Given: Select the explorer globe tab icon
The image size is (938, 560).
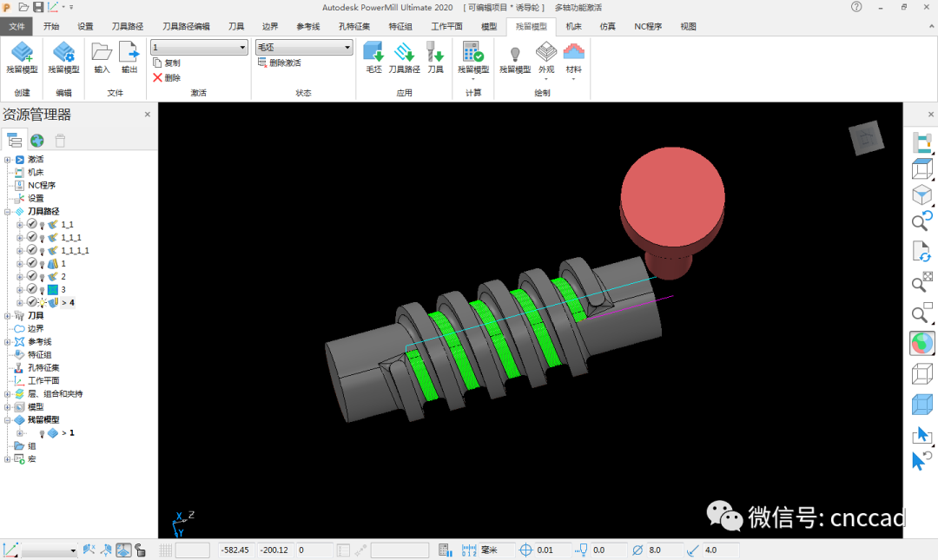Looking at the screenshot, I should (x=37, y=141).
